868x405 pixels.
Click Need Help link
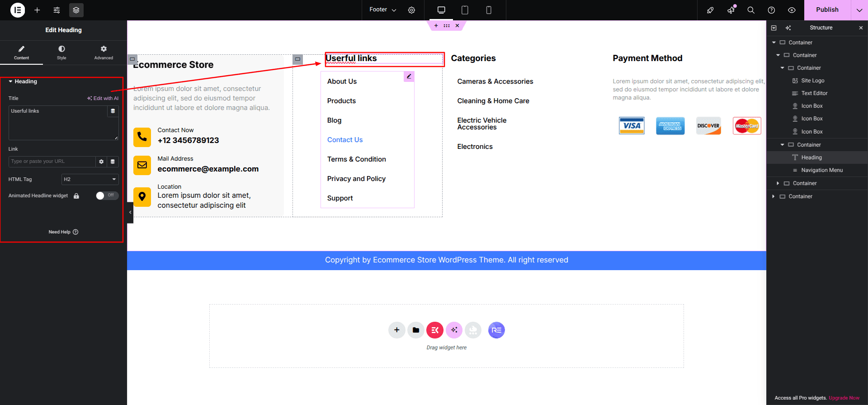pyautogui.click(x=63, y=232)
